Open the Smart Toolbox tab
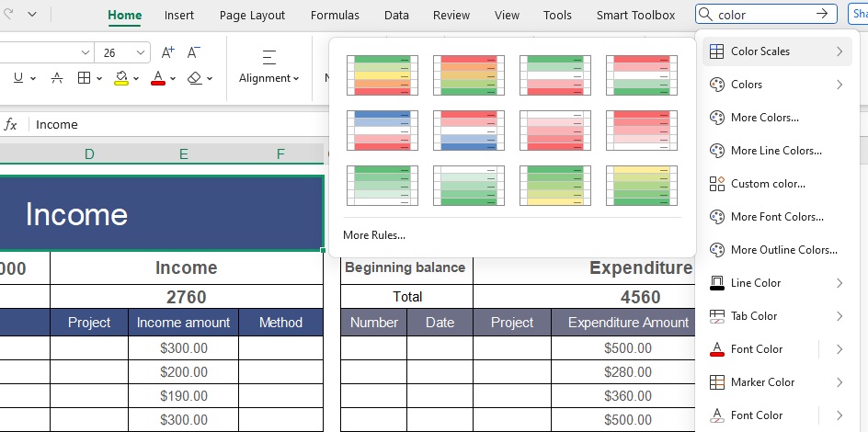Viewport: 868px width, 432px height. pos(636,16)
